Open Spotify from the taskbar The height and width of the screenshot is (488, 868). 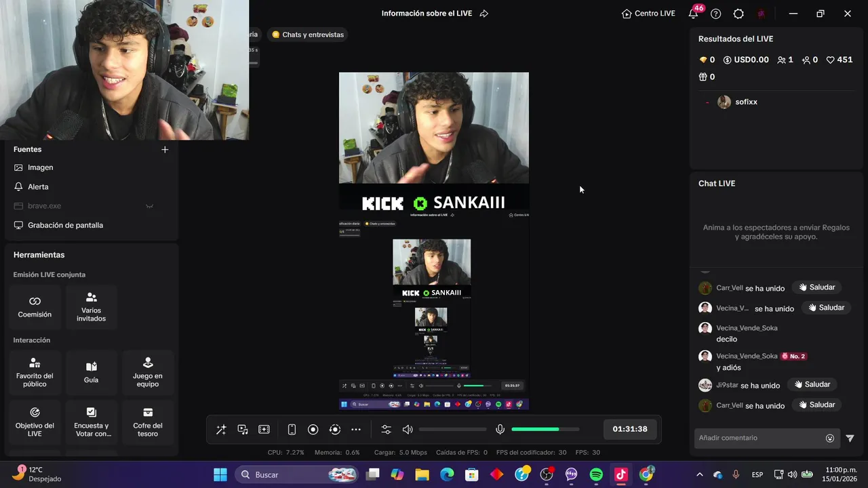[x=596, y=474]
